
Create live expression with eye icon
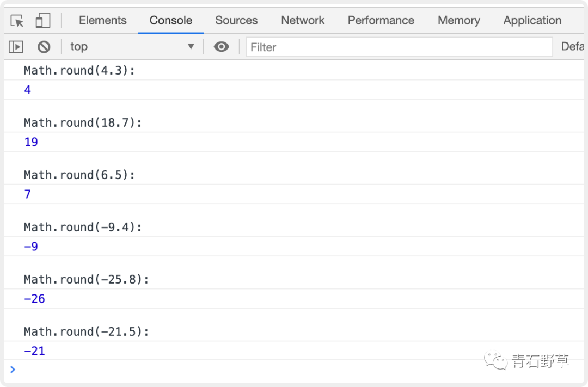pos(221,47)
